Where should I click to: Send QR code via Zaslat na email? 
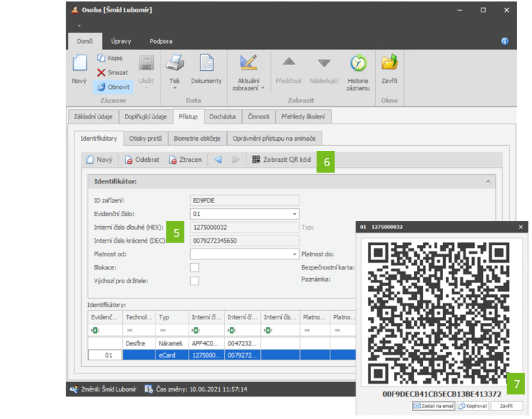[x=434, y=406]
